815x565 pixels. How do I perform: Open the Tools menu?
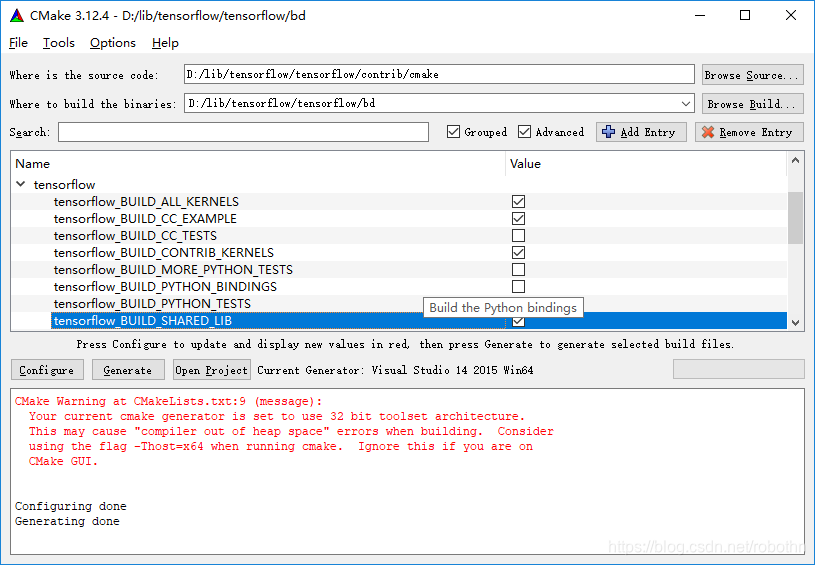59,43
